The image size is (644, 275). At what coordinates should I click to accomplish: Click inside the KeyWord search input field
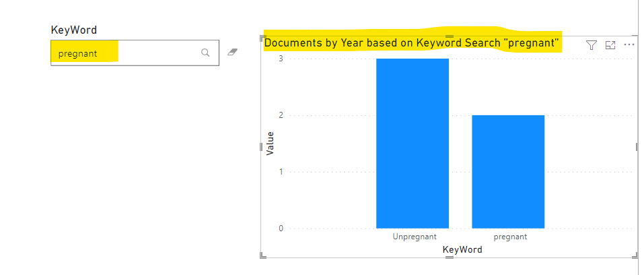click(x=135, y=53)
